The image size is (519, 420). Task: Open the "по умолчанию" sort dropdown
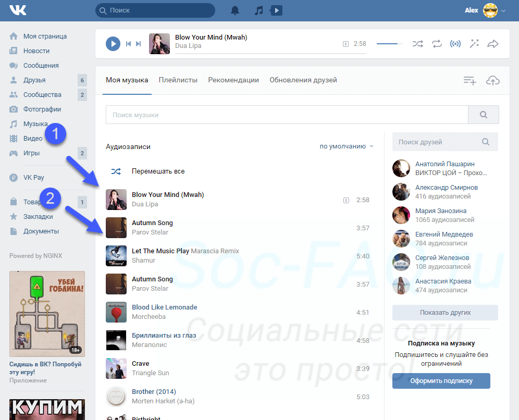pos(346,146)
